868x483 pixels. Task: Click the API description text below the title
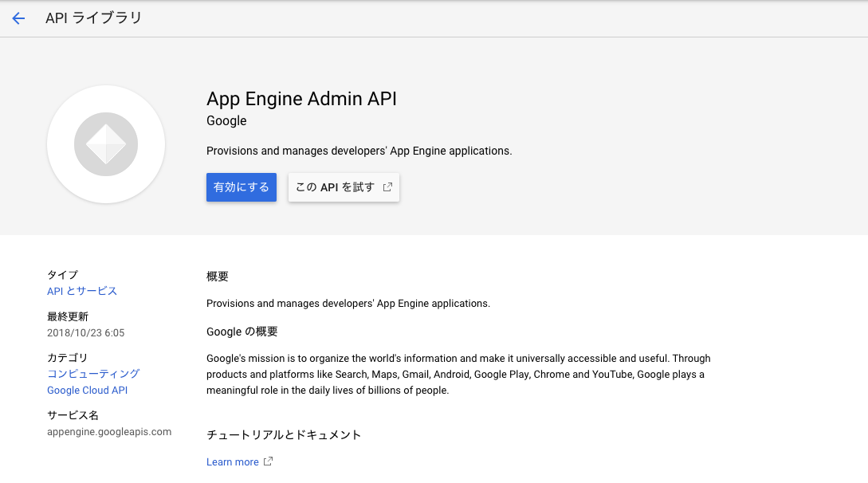coord(359,151)
